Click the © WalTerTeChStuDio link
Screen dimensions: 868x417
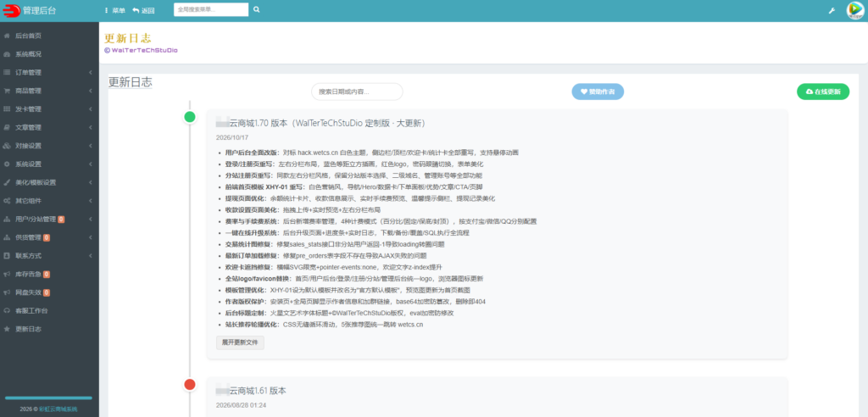tap(142, 50)
